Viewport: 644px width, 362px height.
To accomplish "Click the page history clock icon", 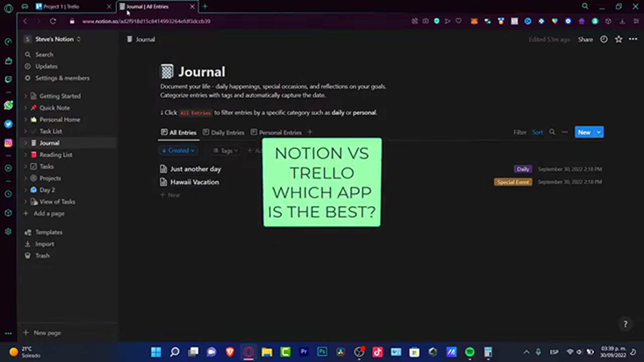I will [604, 39].
